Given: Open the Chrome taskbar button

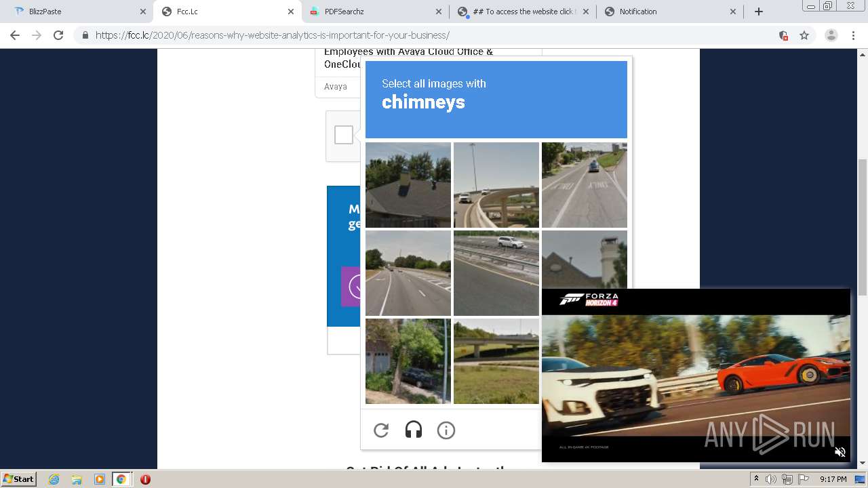Looking at the screenshot, I should pos(121,479).
